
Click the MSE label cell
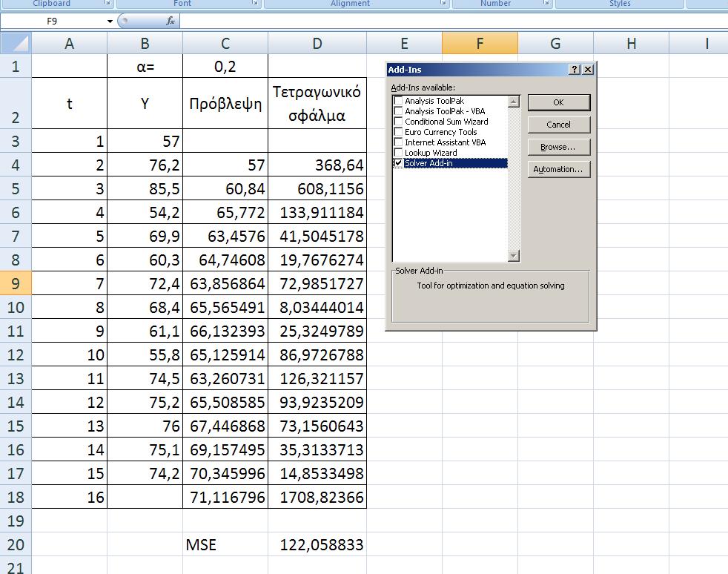click(x=225, y=544)
